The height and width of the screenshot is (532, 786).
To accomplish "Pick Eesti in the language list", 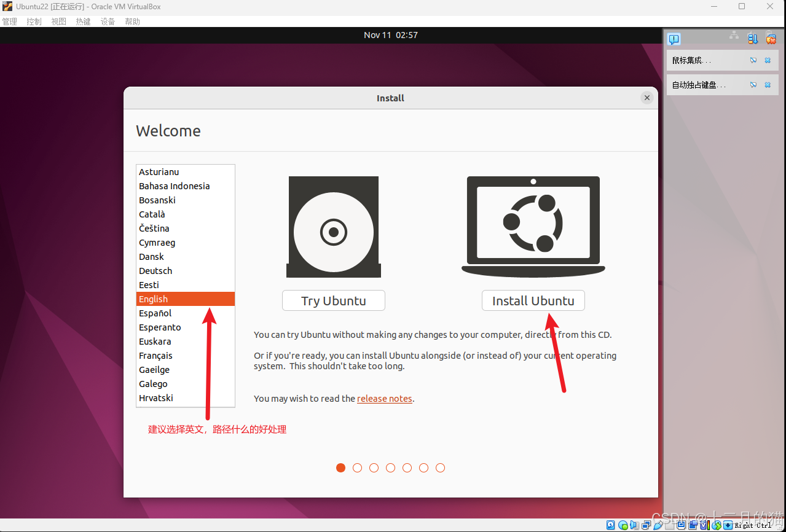I will (x=186, y=285).
